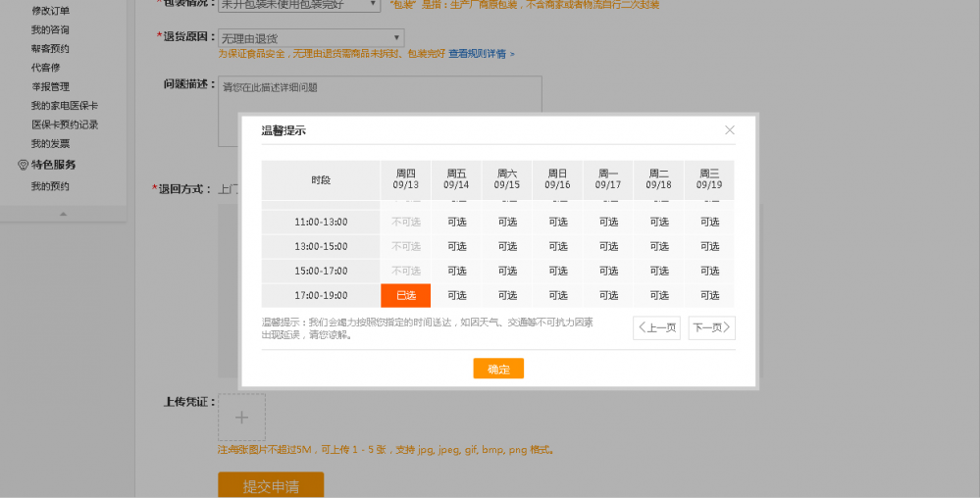Collapse the sidebar with up arrow
The image size is (980, 498).
coord(63,215)
